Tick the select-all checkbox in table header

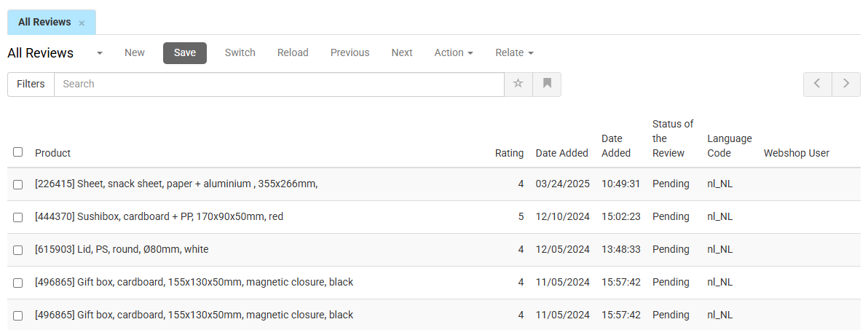tap(17, 152)
